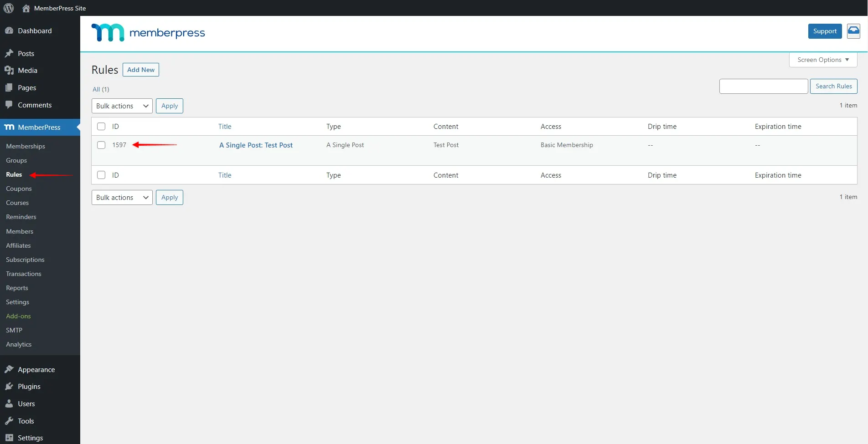Viewport: 868px width, 444px height.
Task: Open Memberships submenu item
Action: tap(26, 146)
